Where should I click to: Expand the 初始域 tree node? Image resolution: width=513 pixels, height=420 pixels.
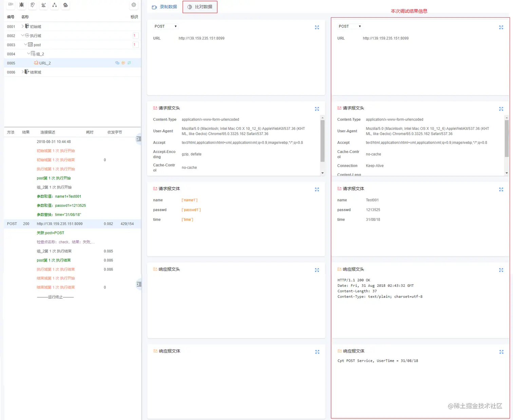tap(23, 26)
